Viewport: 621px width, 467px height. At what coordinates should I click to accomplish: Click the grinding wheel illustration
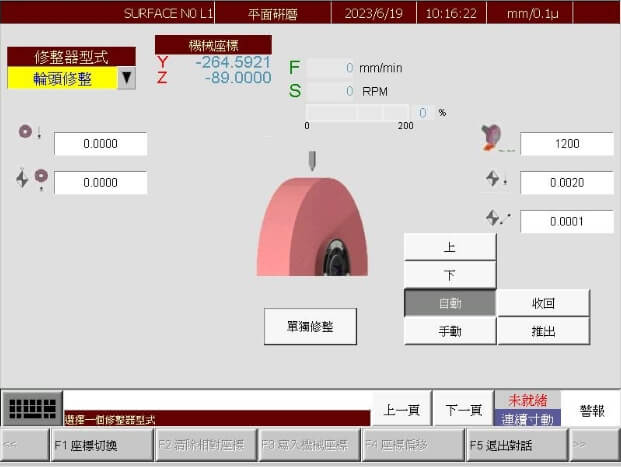click(x=312, y=227)
